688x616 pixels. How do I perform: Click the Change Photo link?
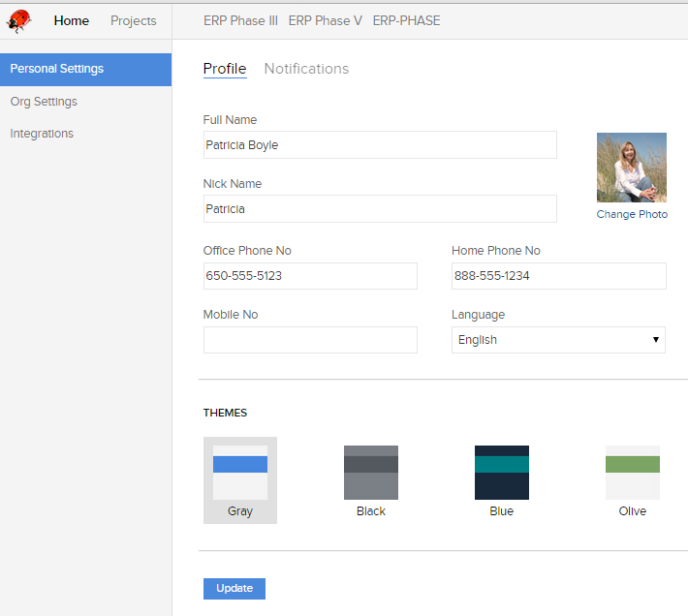pyautogui.click(x=632, y=214)
